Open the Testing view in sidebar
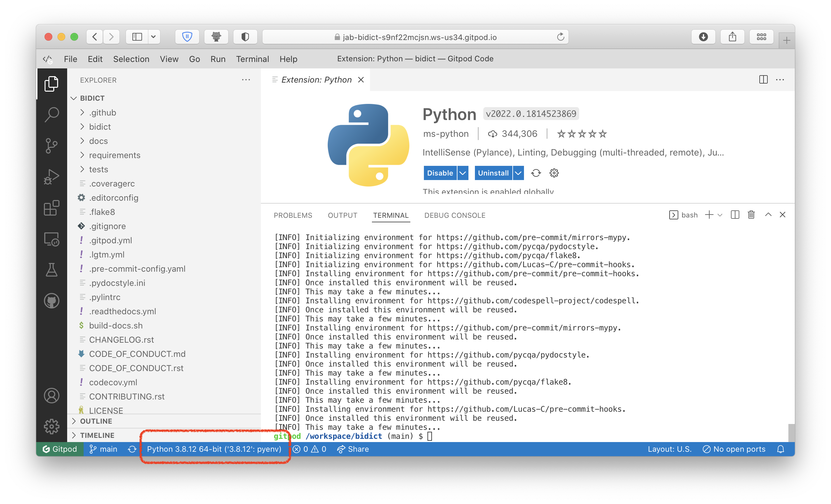Image resolution: width=831 pixels, height=504 pixels. point(52,270)
